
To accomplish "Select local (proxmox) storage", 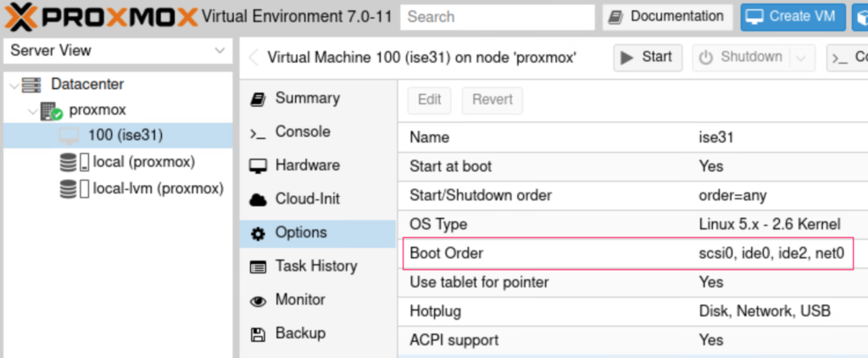I will pos(117,162).
